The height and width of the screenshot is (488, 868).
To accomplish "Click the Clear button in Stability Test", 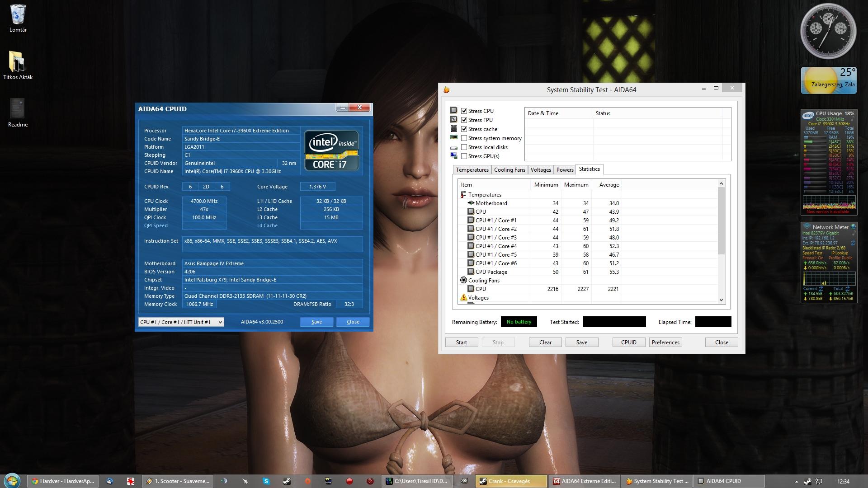I will click(x=545, y=342).
